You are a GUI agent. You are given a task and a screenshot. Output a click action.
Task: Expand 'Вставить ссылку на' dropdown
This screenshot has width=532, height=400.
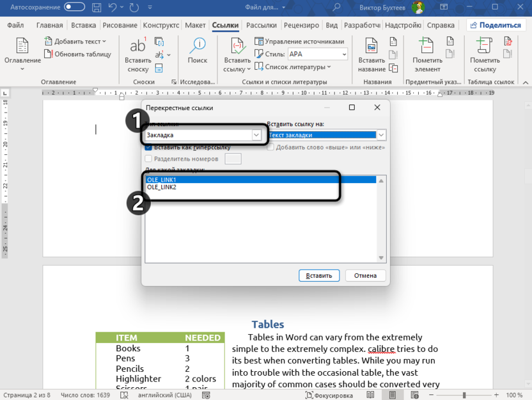381,135
